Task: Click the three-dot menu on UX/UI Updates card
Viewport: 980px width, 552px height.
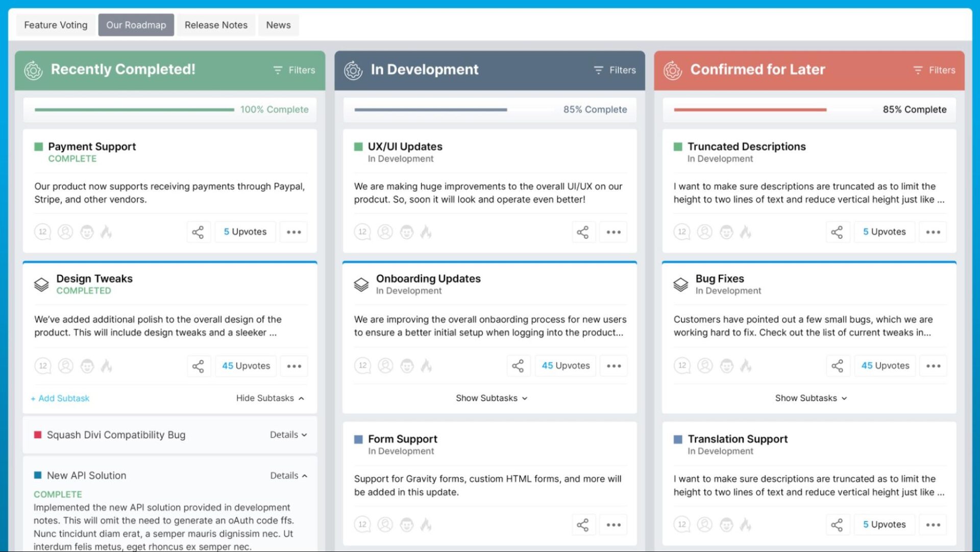Action: tap(614, 231)
